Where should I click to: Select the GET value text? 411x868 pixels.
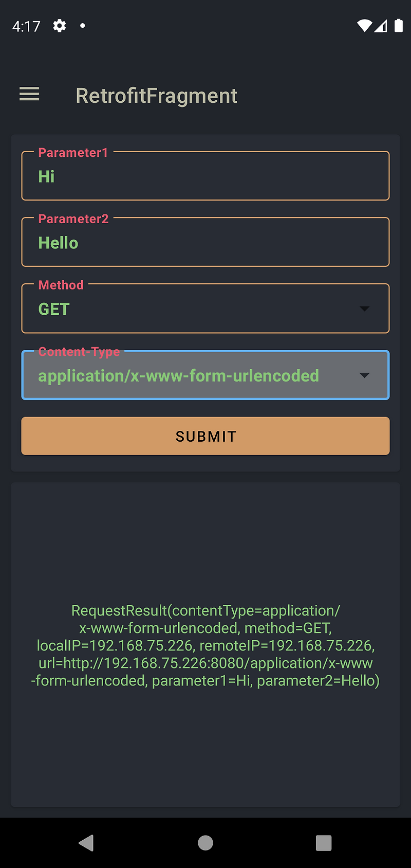[53, 309]
